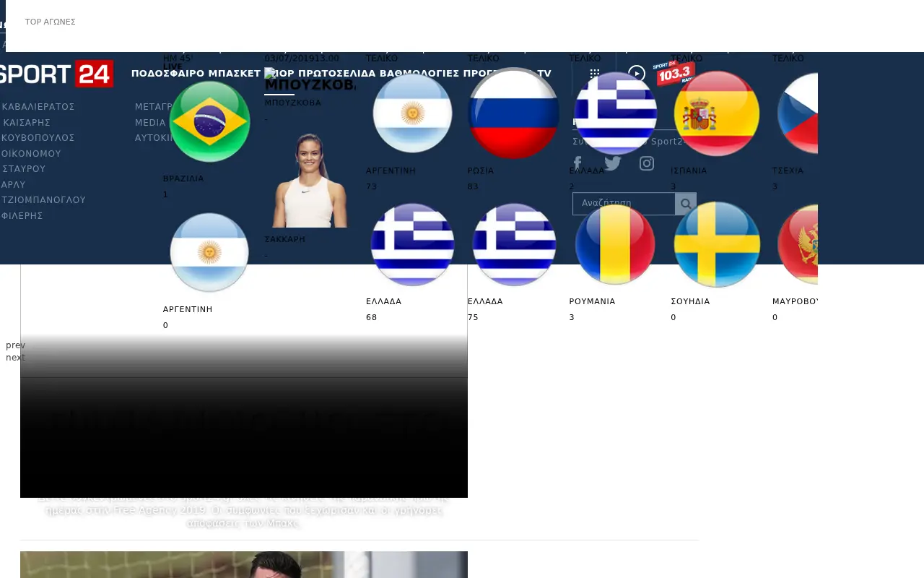Click the magnifier search button

686,204
